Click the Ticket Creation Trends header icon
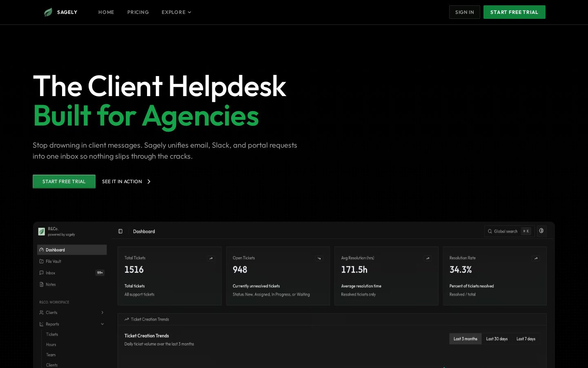The image size is (588, 368). [x=127, y=319]
